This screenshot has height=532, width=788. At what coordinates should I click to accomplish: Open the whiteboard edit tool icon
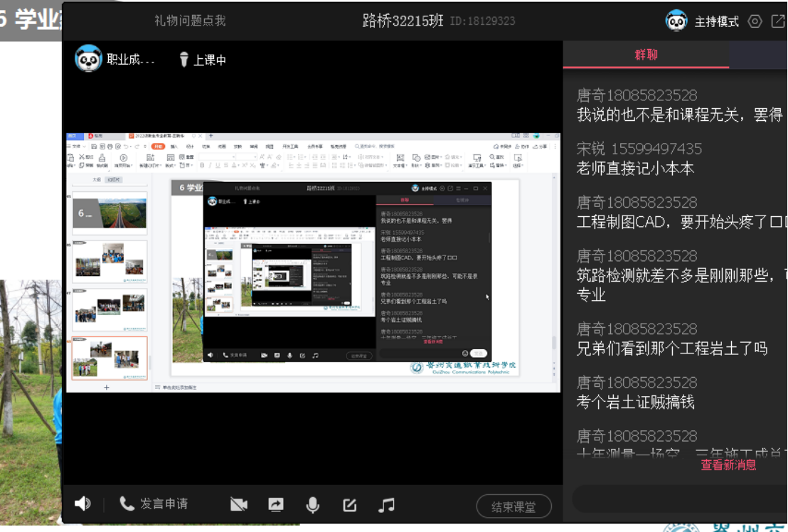coord(349,505)
